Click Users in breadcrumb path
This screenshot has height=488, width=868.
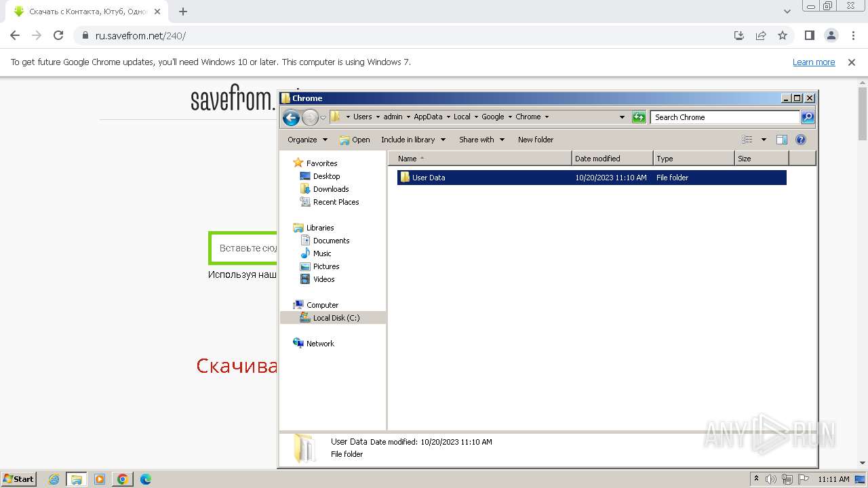pyautogui.click(x=363, y=117)
